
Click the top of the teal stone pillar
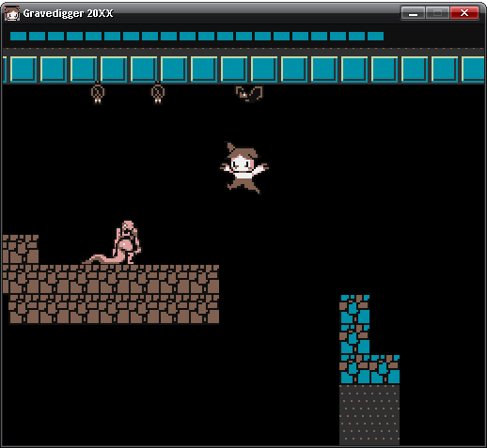tap(354, 309)
